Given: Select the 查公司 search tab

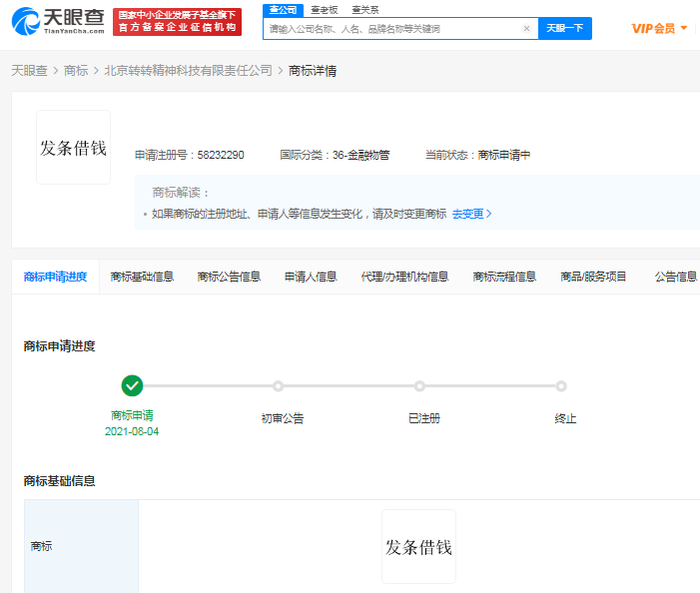Looking at the screenshot, I should click(x=283, y=10).
